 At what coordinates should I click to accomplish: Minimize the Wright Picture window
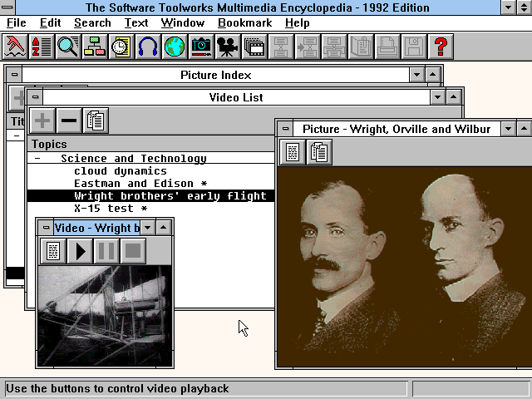coord(508,129)
